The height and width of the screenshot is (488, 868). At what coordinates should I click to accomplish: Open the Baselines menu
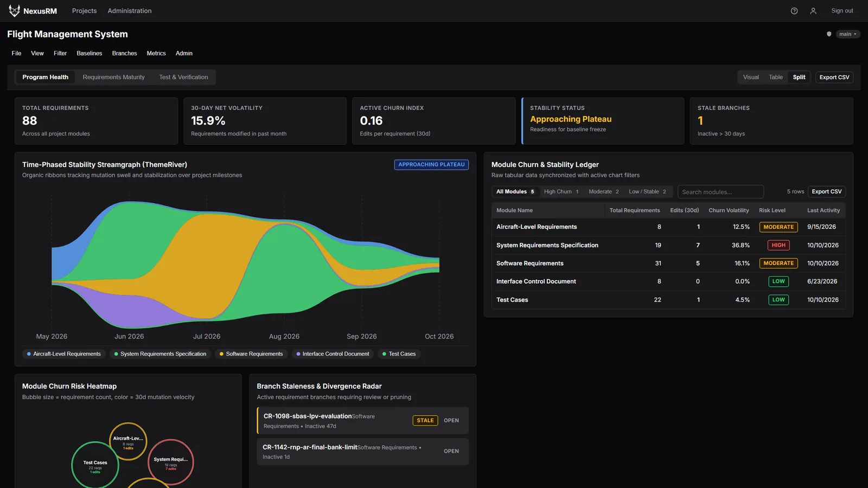[x=90, y=53]
